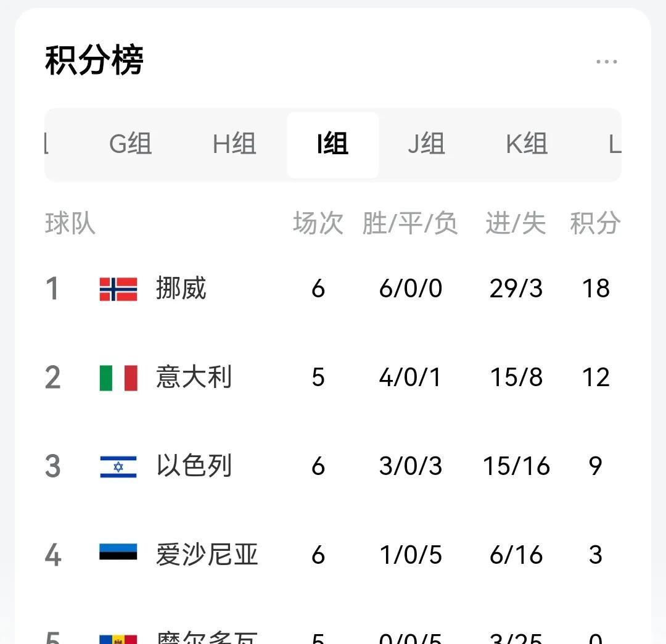Tap the Italy flag icon
This screenshot has width=666, height=644.
click(x=118, y=378)
